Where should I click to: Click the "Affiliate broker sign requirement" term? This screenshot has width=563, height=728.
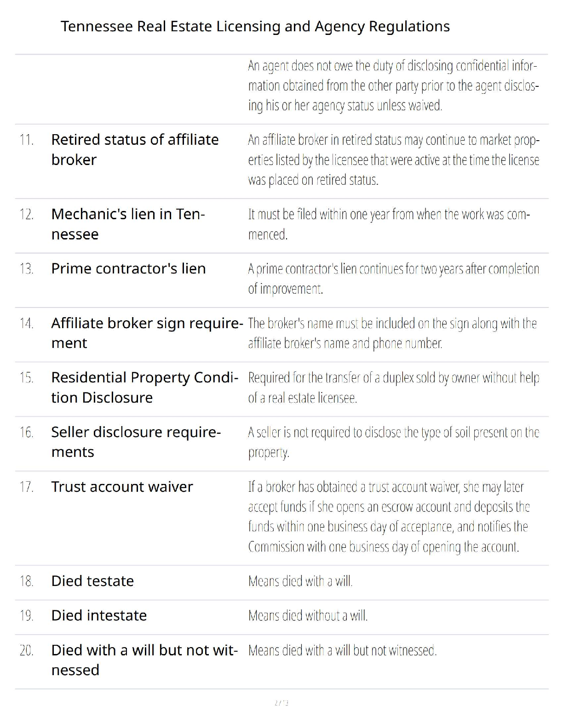coord(147,333)
